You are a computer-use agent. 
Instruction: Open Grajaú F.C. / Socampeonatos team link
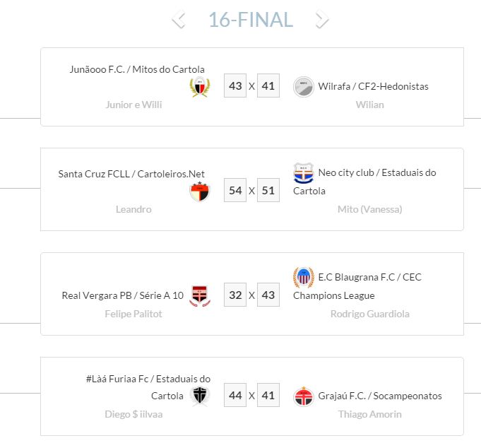pyautogui.click(x=380, y=396)
